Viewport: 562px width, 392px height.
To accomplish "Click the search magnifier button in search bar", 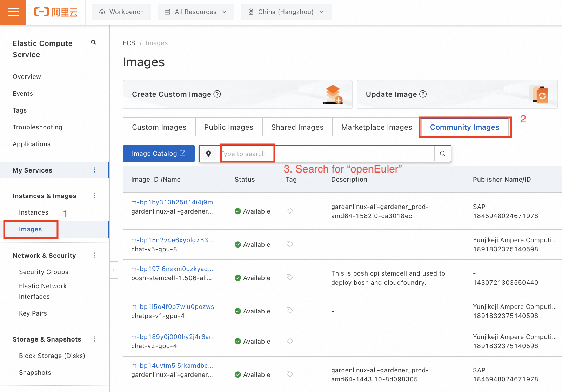I will (442, 154).
